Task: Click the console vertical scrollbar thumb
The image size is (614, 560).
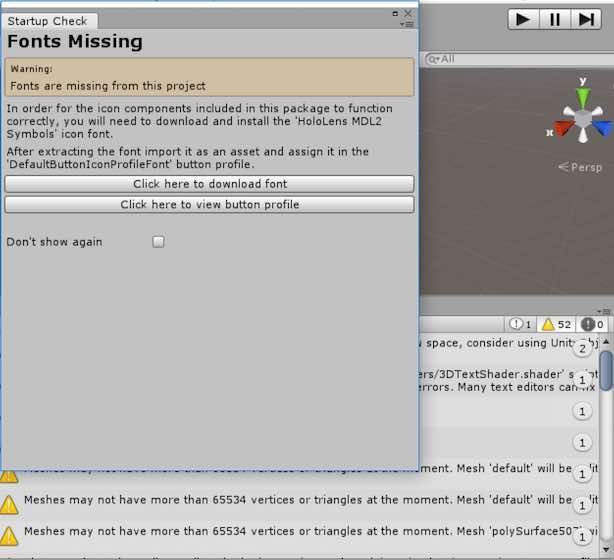Action: pos(607,370)
